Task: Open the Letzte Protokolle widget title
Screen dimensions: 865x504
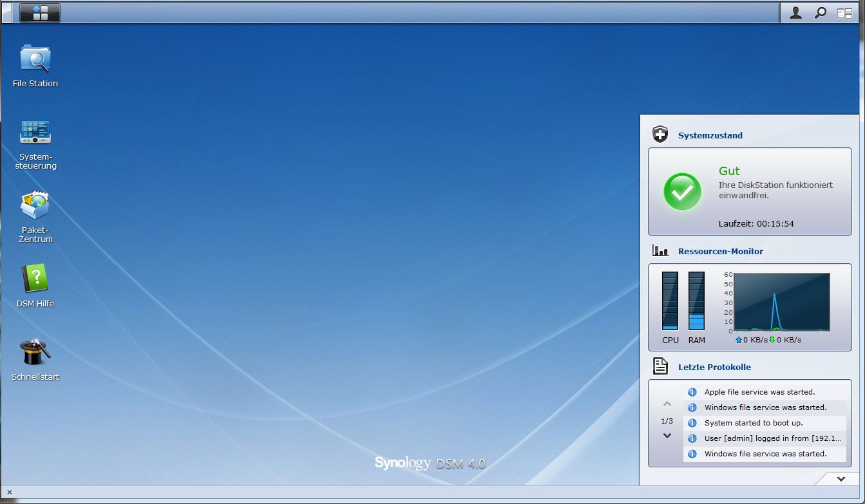Action: tap(714, 368)
